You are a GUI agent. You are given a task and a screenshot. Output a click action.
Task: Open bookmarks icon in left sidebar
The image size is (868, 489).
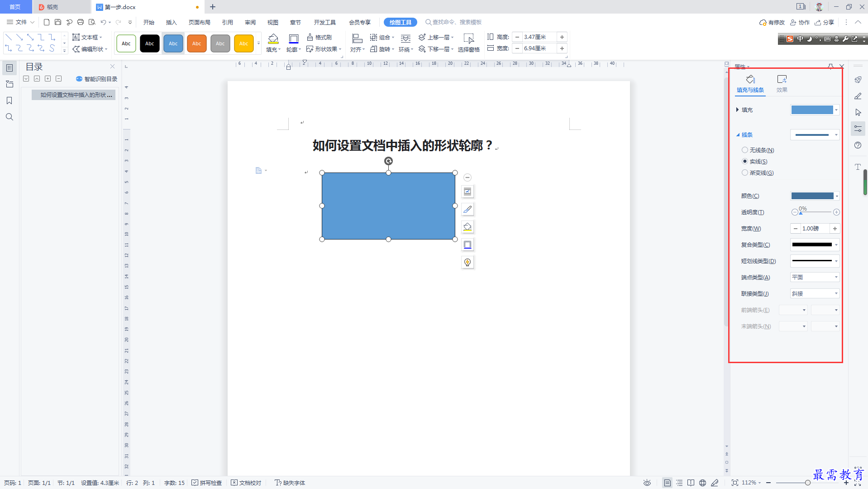[10, 101]
